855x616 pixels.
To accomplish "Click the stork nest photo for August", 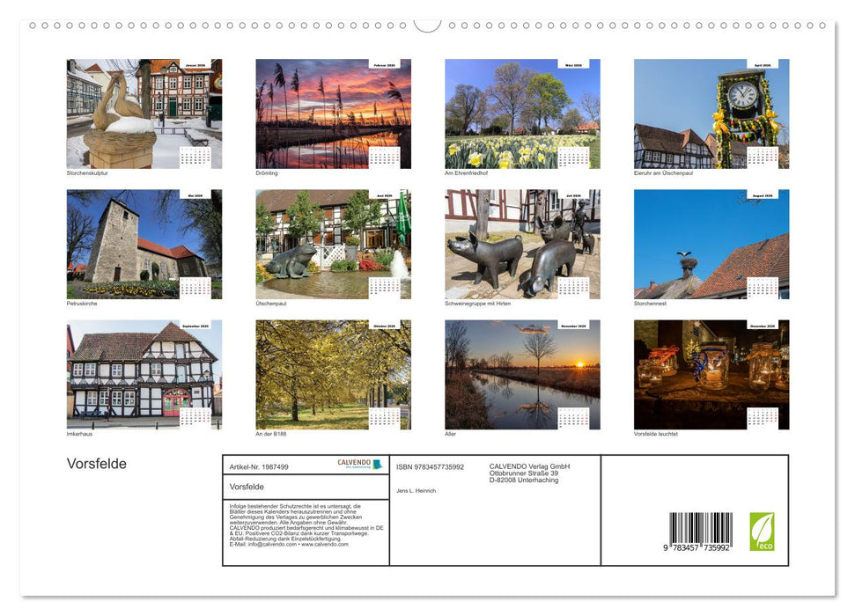I will tap(711, 244).
